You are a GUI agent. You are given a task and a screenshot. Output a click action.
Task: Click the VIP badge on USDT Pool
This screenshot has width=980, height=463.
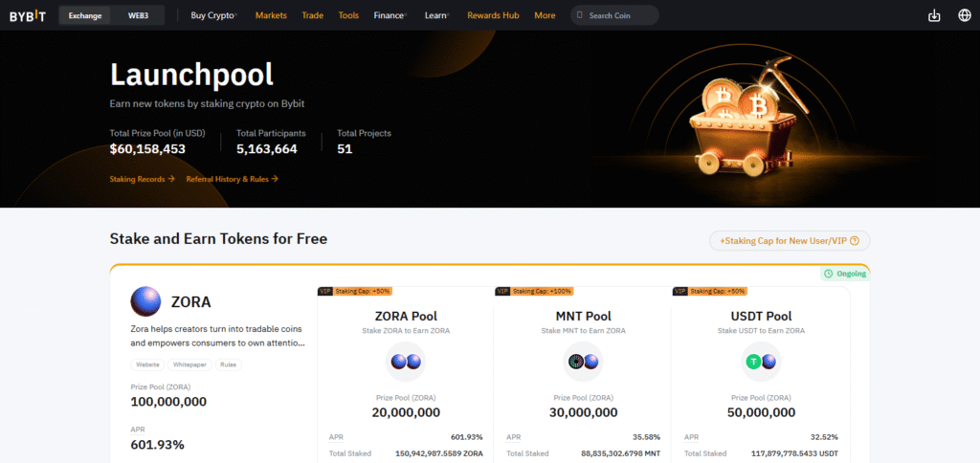(x=680, y=291)
